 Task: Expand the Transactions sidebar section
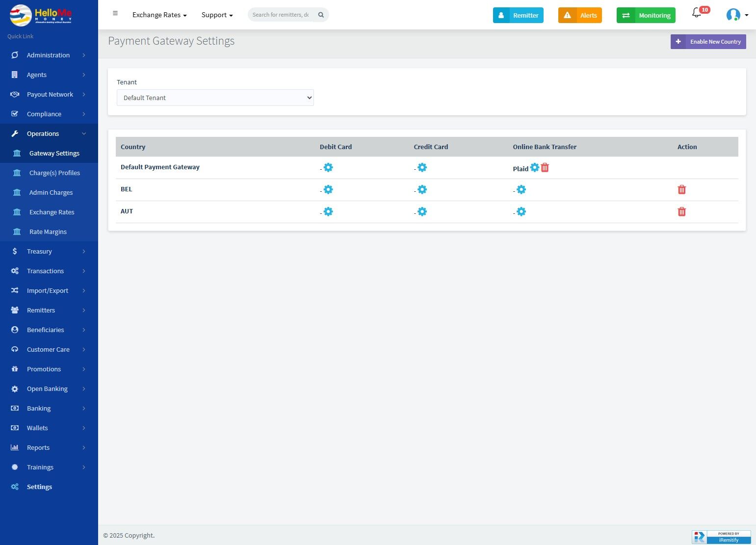(49, 271)
